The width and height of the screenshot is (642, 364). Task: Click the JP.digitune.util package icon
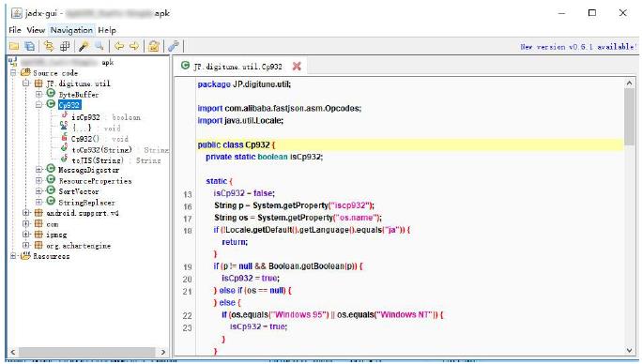tap(38, 83)
